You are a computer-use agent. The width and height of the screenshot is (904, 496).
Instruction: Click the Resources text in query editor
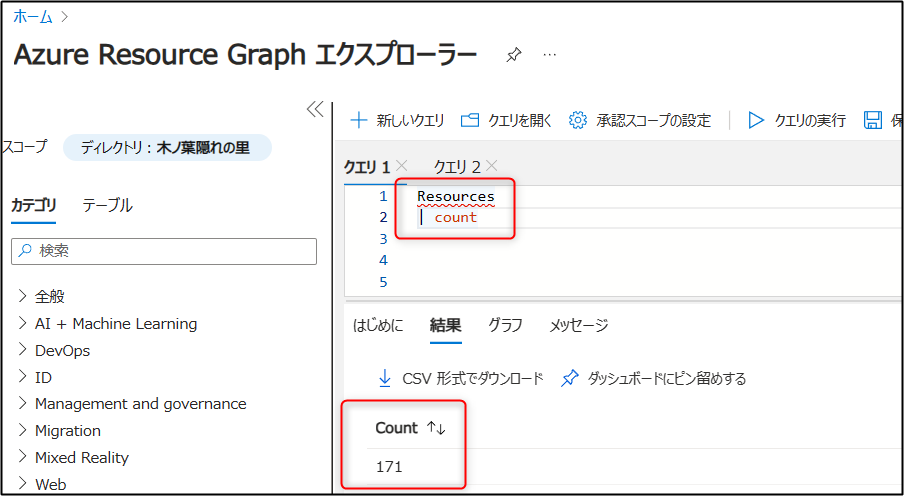456,197
